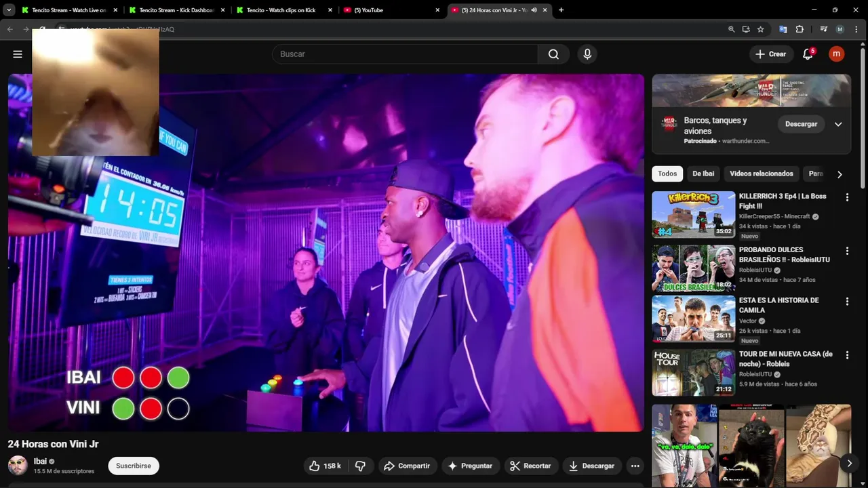
Task: Click Descargar in the War Thunder ad
Action: click(x=802, y=124)
